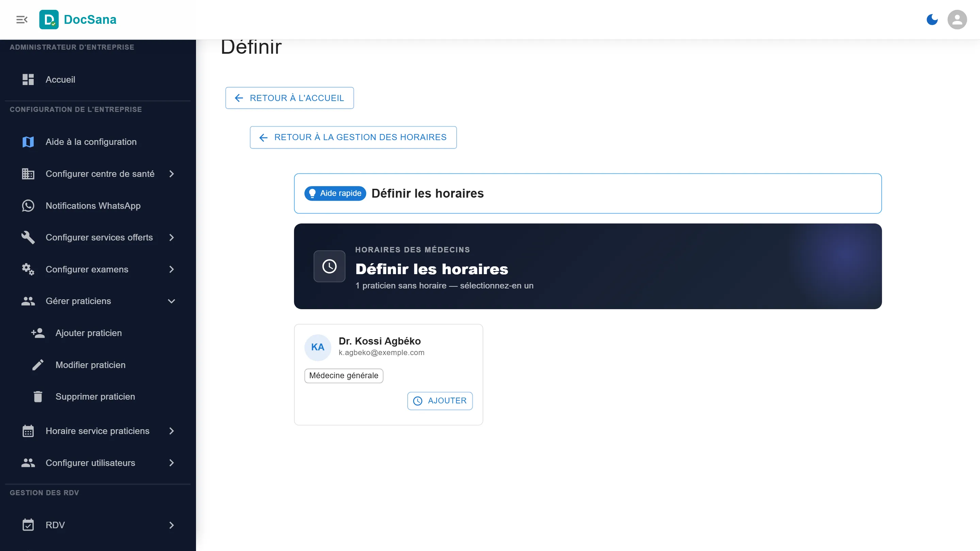Click the building icon for Configurer centre de santé

click(x=28, y=174)
